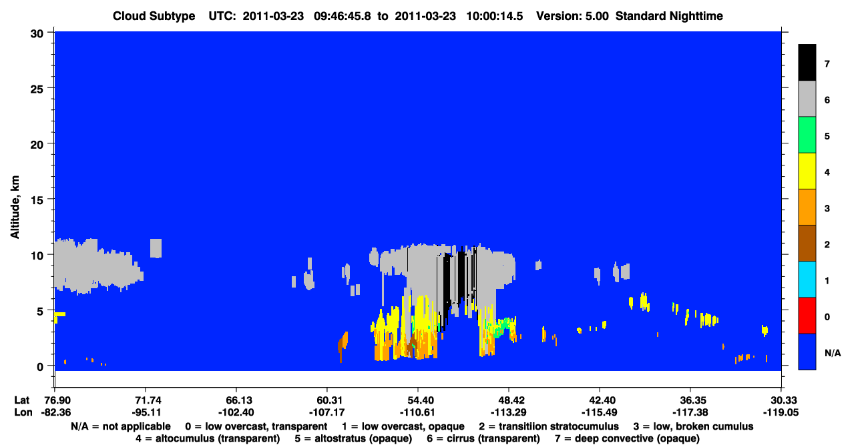This screenshot has height=445, width=868.
Task: Click the cyan class 1 colorbar swatch
Action: coord(807,279)
